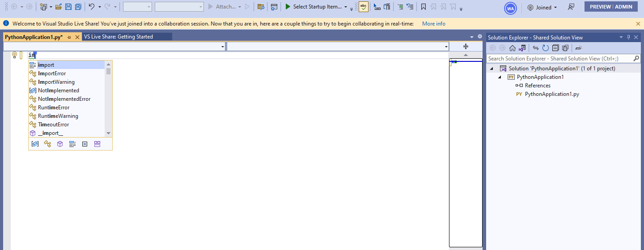Image resolution: width=644 pixels, height=250 pixels.
Task: Open the right editor navigation dropdown
Action: point(446,47)
